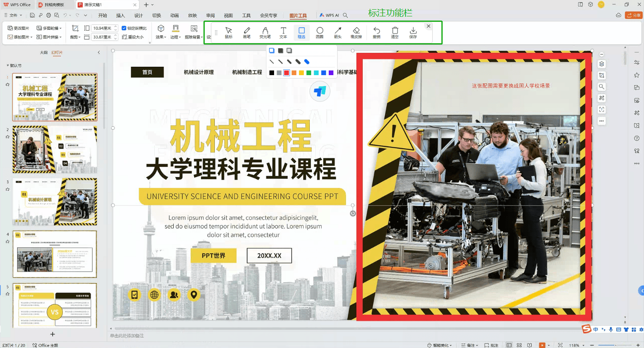The image size is (644, 348).
Task: Switch to slide sorter view in status bar
Action: [519, 345]
